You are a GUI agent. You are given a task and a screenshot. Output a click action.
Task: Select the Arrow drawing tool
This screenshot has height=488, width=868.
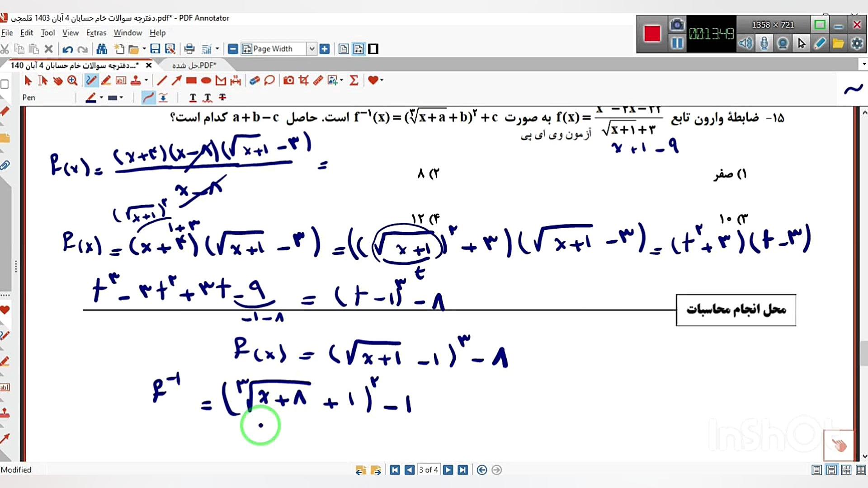point(176,80)
